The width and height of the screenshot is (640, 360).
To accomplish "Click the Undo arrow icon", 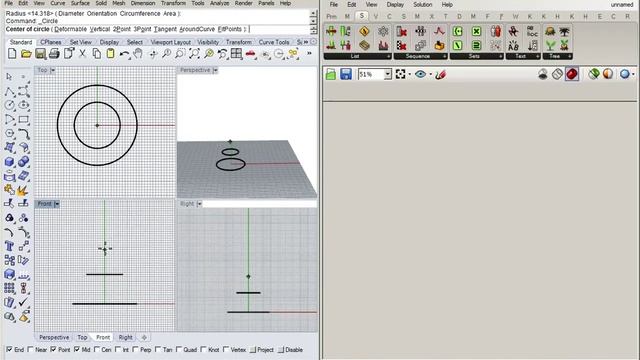I will coord(124,53).
